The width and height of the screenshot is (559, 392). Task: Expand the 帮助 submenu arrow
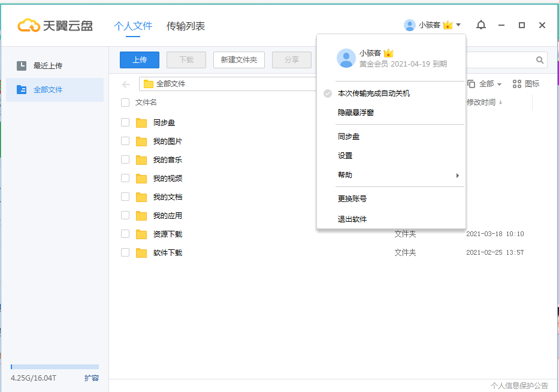[457, 176]
